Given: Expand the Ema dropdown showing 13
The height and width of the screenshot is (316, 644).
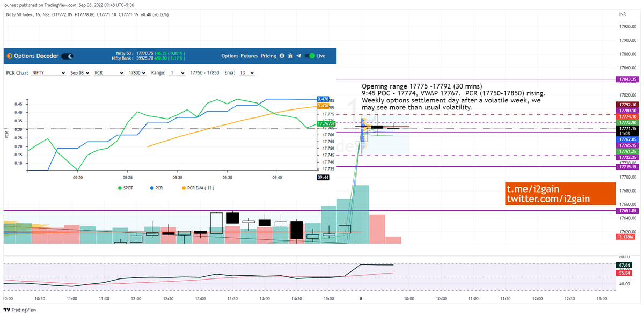Looking at the screenshot, I should pyautogui.click(x=247, y=72).
